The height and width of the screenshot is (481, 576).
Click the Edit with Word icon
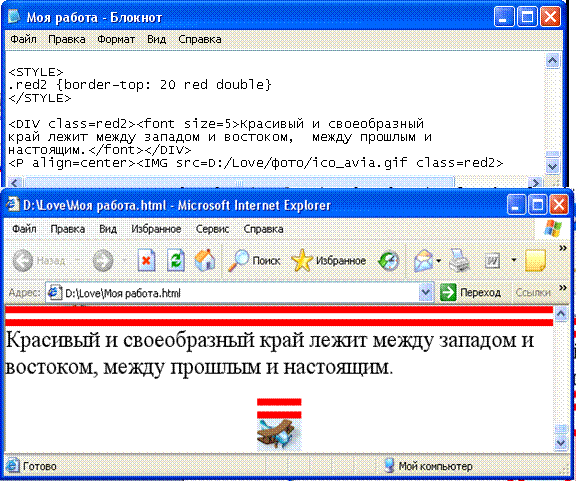[x=492, y=261]
